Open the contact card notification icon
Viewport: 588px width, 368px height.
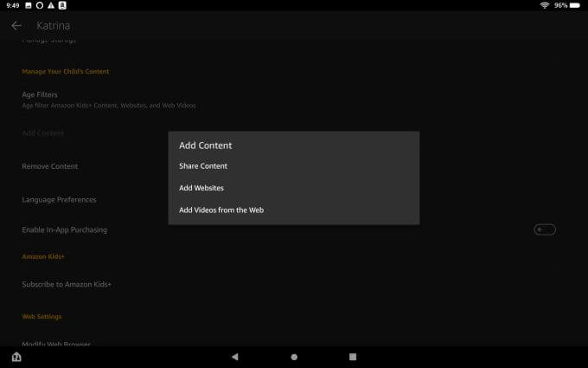(62, 5)
